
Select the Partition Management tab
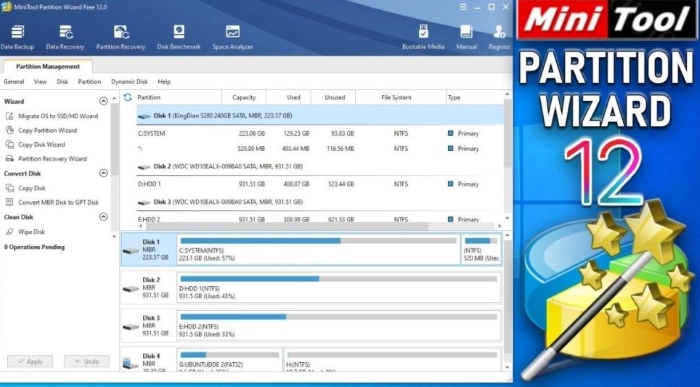(x=48, y=67)
